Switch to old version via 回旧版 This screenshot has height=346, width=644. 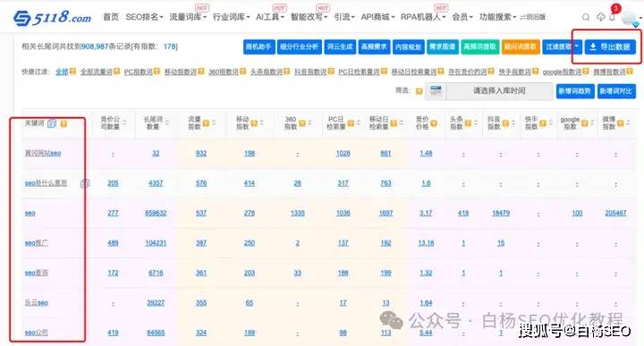[x=533, y=17]
